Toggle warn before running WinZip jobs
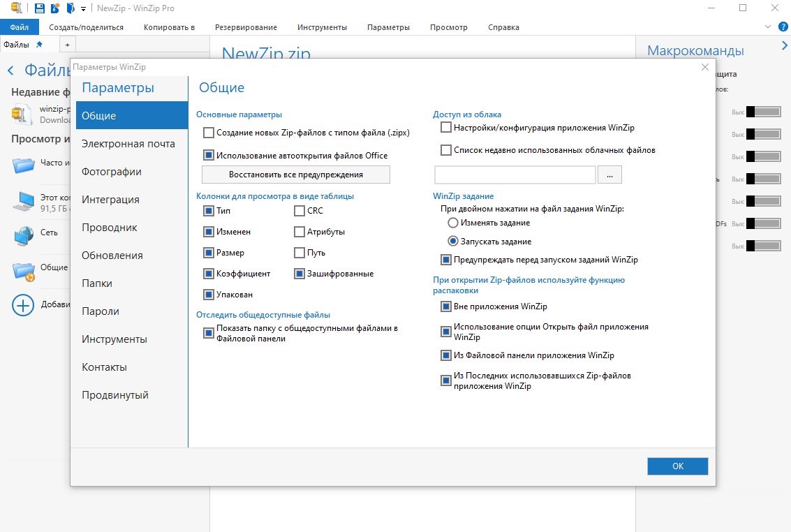791x532 pixels. 446,260
